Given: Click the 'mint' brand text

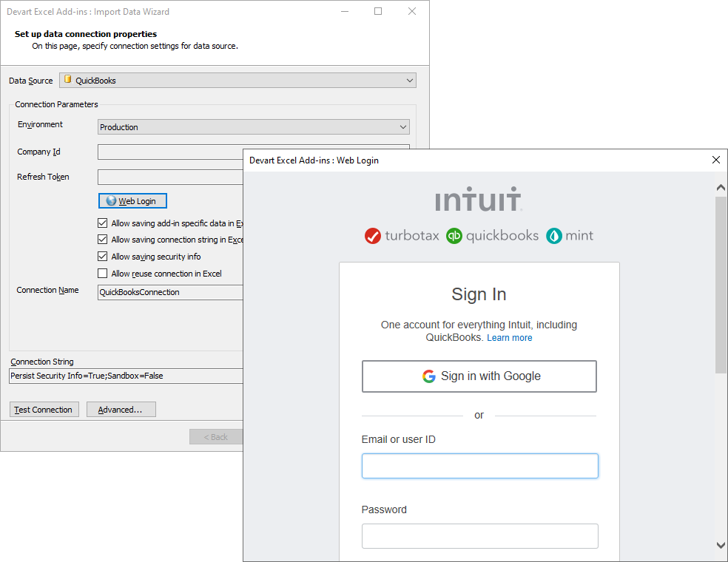Looking at the screenshot, I should pos(579,235).
